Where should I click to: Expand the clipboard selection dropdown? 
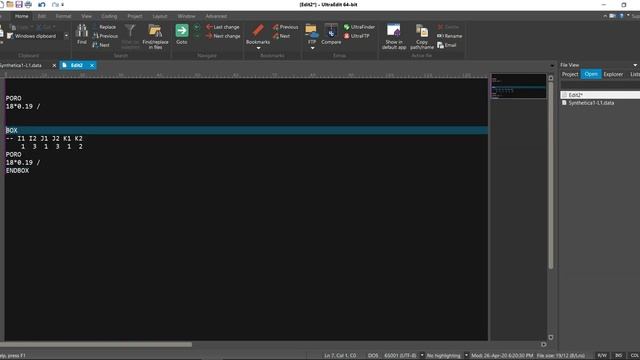click(66, 36)
